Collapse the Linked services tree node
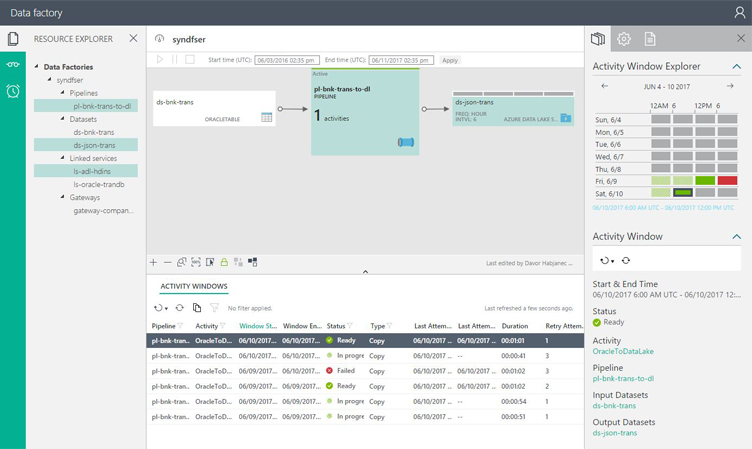 [x=62, y=157]
